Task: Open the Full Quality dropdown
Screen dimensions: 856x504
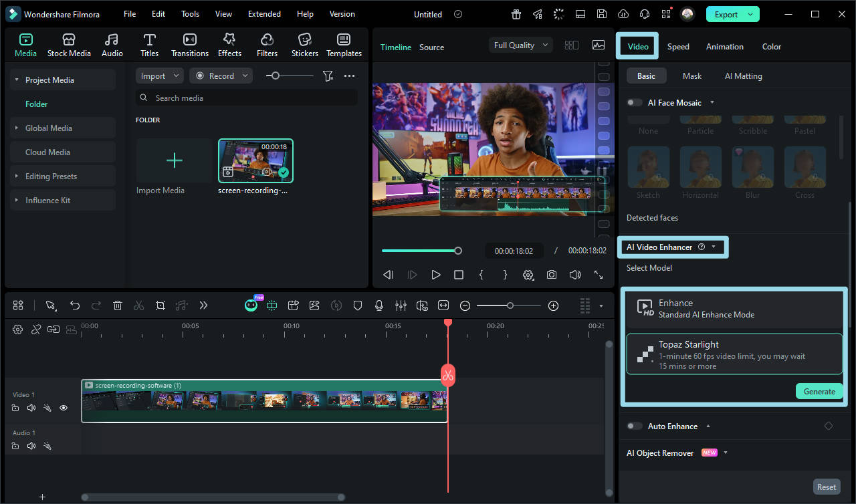Action: pyautogui.click(x=520, y=45)
